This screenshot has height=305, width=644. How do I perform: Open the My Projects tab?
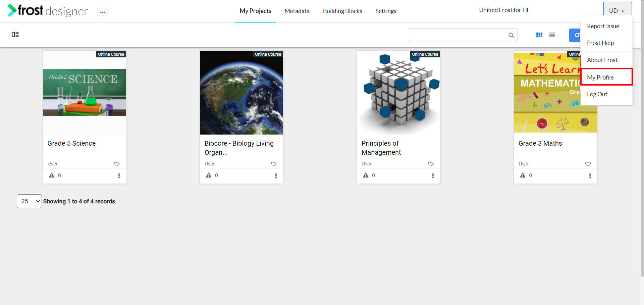(x=255, y=11)
